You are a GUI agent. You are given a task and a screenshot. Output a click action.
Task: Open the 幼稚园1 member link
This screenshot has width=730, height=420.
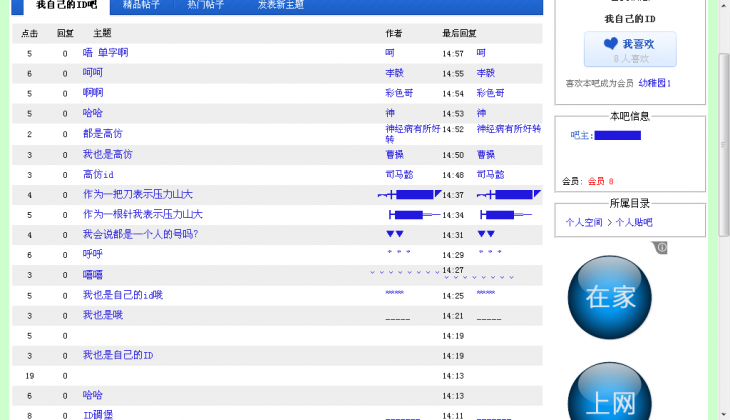(655, 83)
